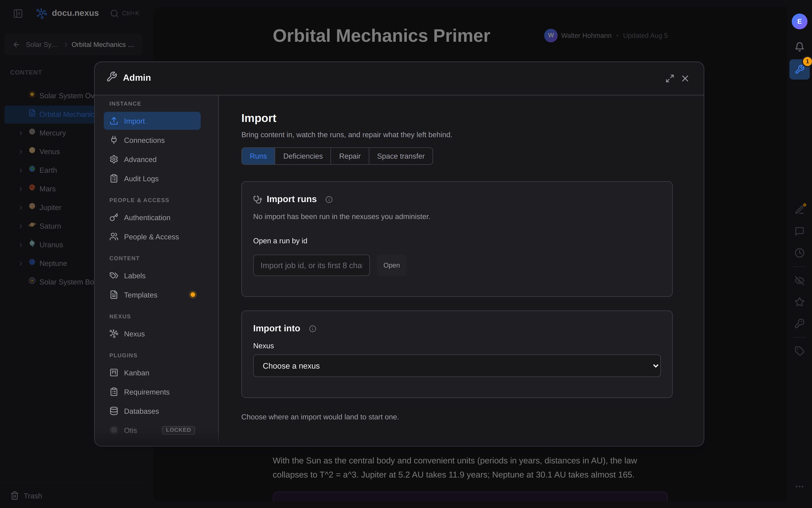Open the search magnifier icon

[x=114, y=14]
